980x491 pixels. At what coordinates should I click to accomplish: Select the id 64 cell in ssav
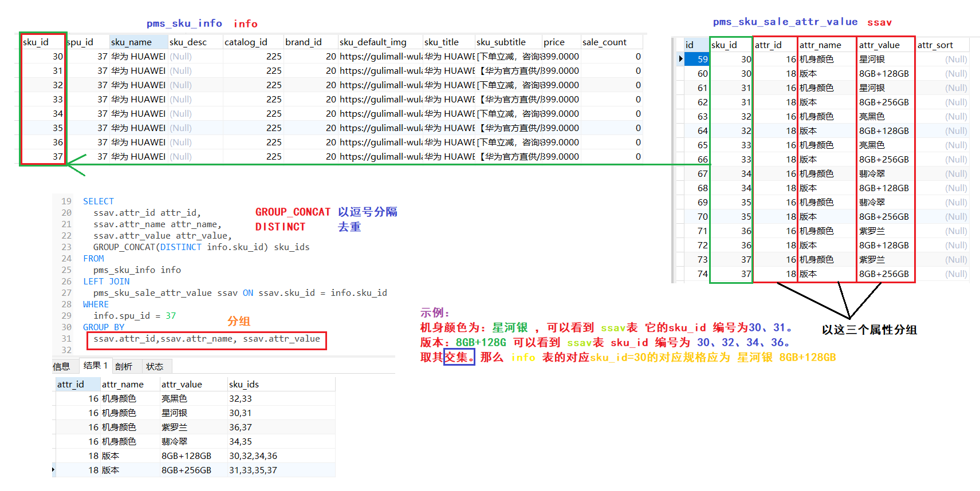[697, 130]
